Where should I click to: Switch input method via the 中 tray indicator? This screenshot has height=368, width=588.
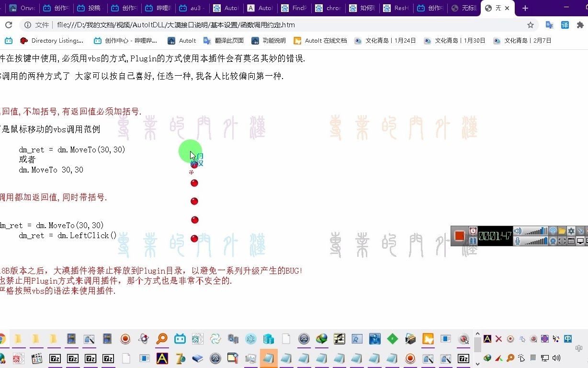567,339
